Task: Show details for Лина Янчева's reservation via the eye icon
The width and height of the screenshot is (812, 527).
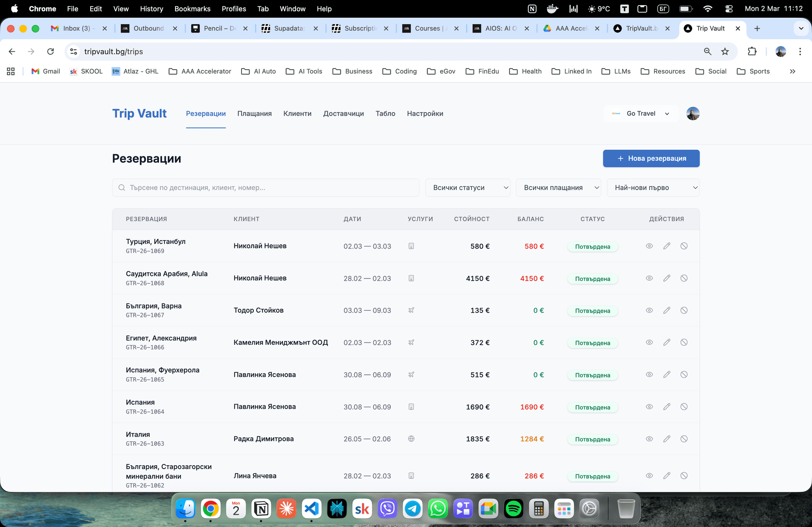Action: click(x=649, y=475)
